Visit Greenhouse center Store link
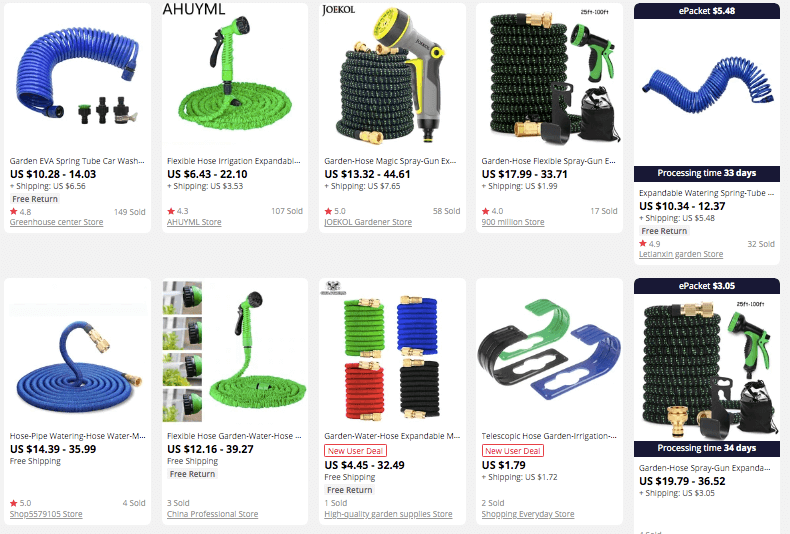Viewport: 790px width, 534px height. [56, 222]
